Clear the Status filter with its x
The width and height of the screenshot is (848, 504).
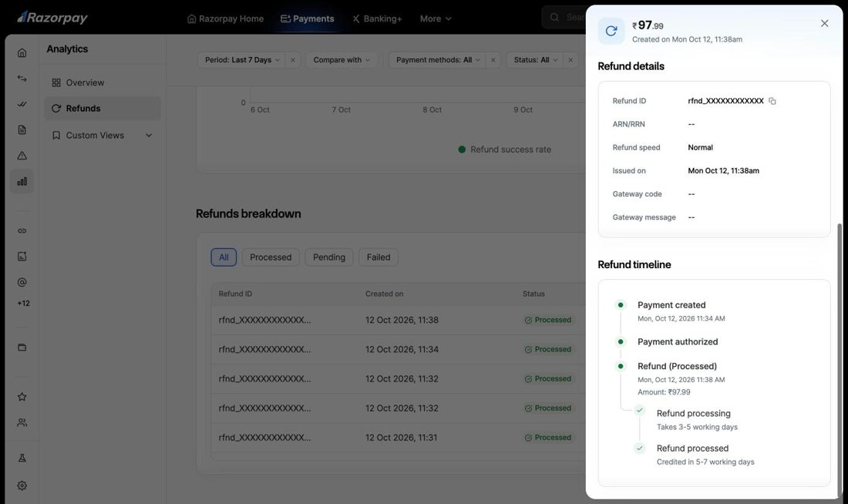click(570, 60)
